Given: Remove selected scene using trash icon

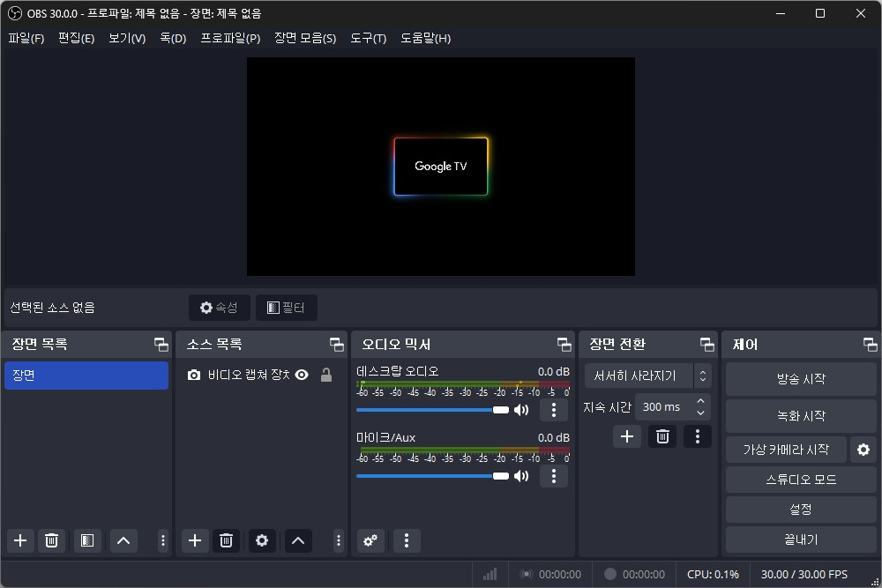Looking at the screenshot, I should [x=51, y=540].
